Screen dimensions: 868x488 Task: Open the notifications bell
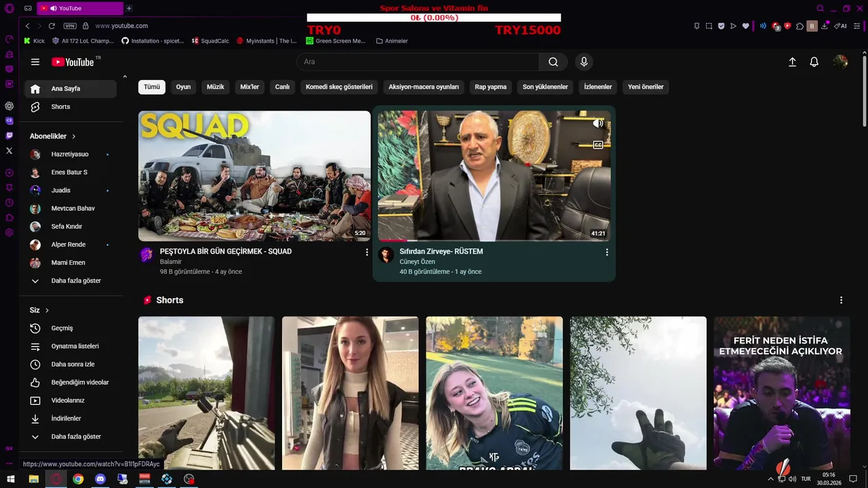pos(814,62)
